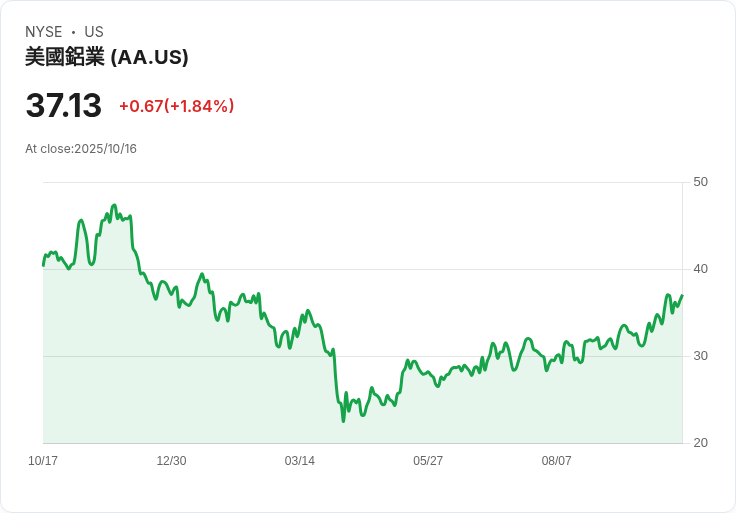Click the lowest dip of the green price line
The height and width of the screenshot is (513, 736).
coord(343,421)
